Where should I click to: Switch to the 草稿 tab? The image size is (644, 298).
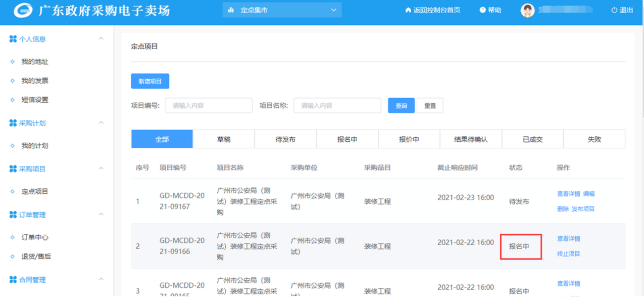tap(224, 139)
